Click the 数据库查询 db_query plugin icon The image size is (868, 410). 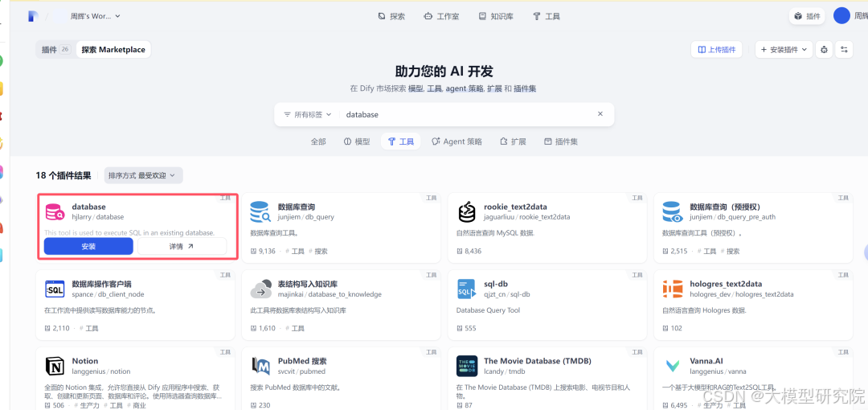(260, 212)
